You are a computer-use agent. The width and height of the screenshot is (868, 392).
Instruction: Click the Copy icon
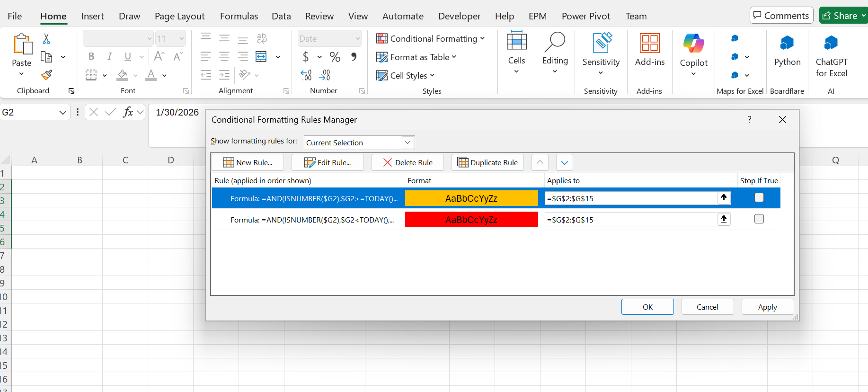pos(46,57)
